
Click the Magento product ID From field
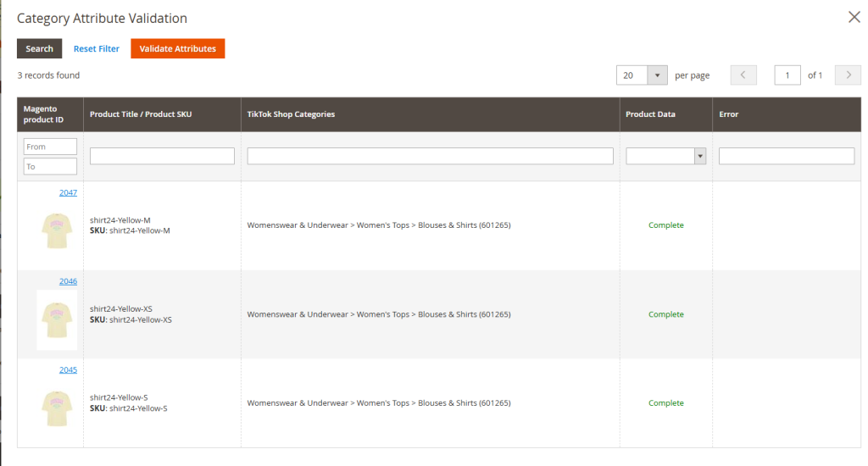51,147
